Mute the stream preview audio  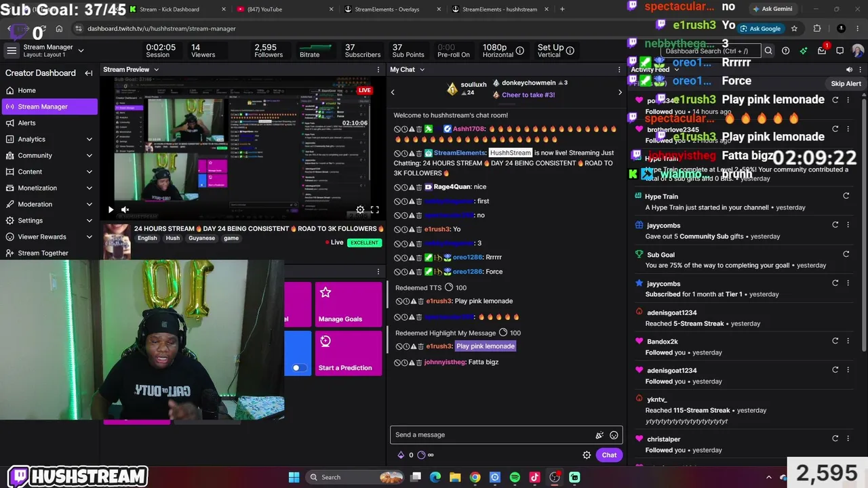point(125,209)
